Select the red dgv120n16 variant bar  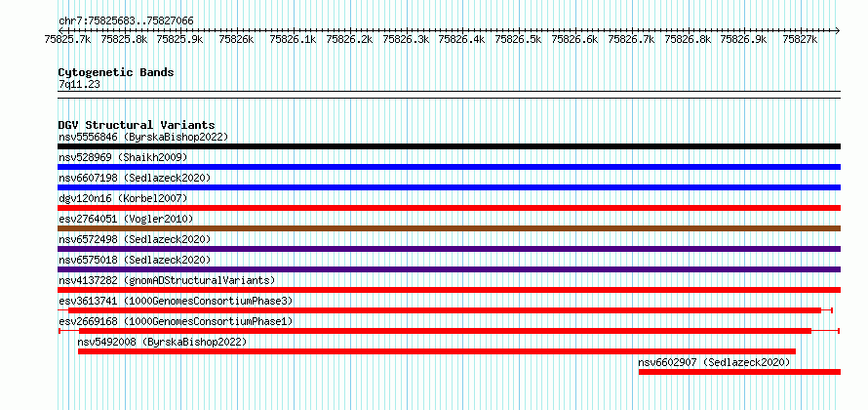449,208
